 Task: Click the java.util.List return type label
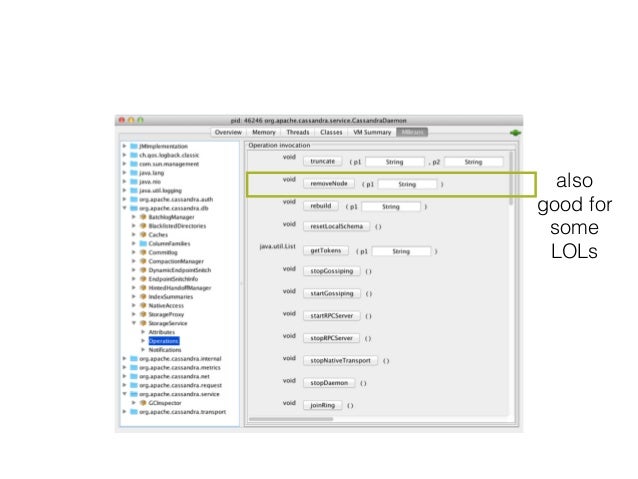click(277, 247)
